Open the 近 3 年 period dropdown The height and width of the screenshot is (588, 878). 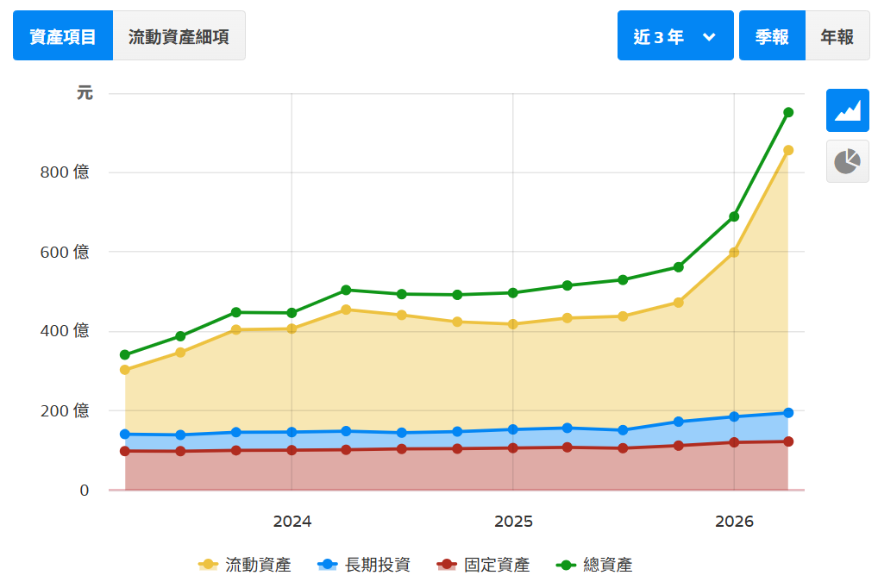tap(675, 35)
